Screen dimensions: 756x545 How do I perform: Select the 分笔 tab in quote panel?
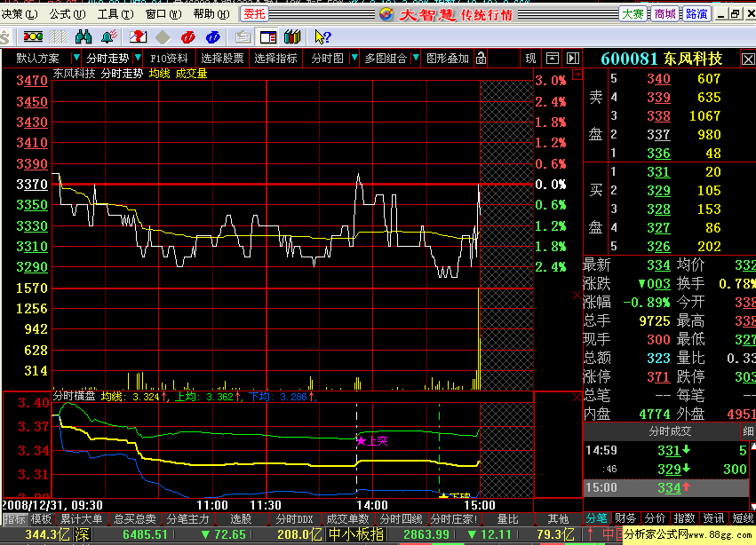coord(596,518)
